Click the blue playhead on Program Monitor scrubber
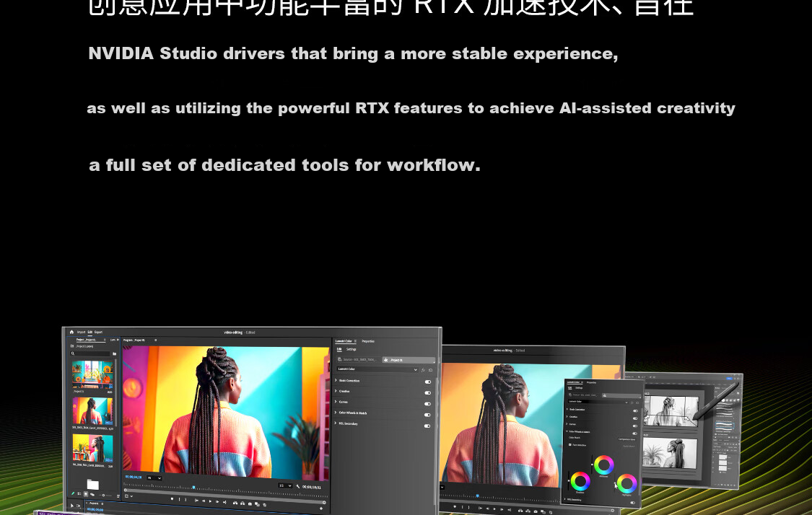 click(193, 487)
